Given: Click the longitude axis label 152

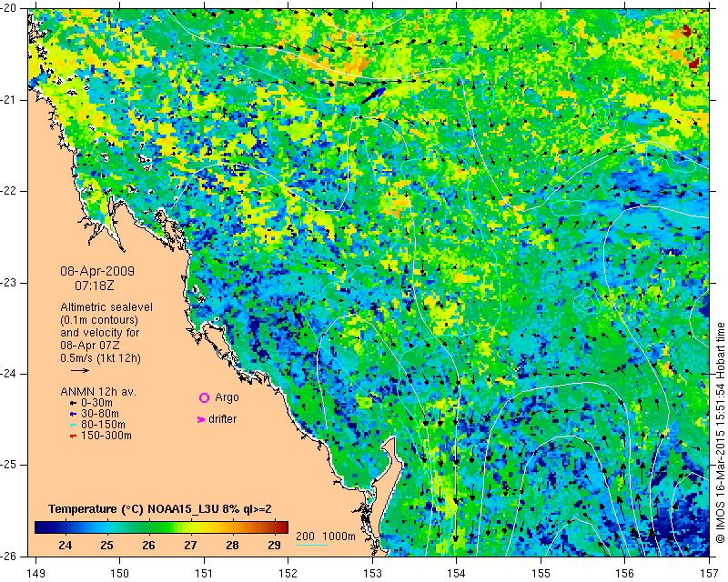Looking at the screenshot, I should click(288, 574).
